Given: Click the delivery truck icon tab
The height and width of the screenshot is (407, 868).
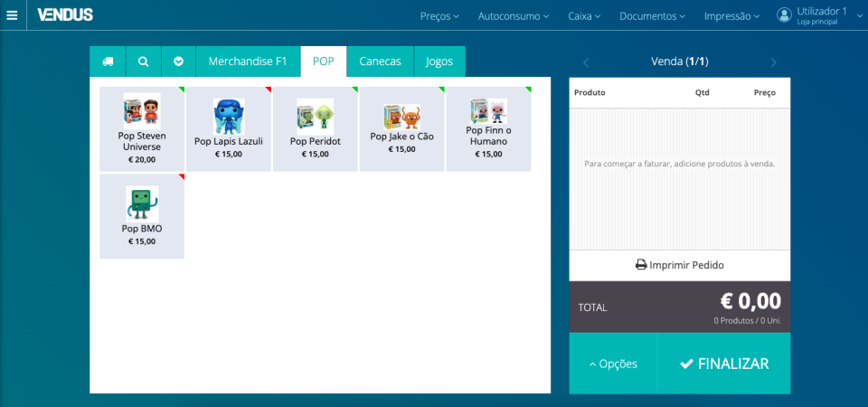Looking at the screenshot, I should click(108, 62).
